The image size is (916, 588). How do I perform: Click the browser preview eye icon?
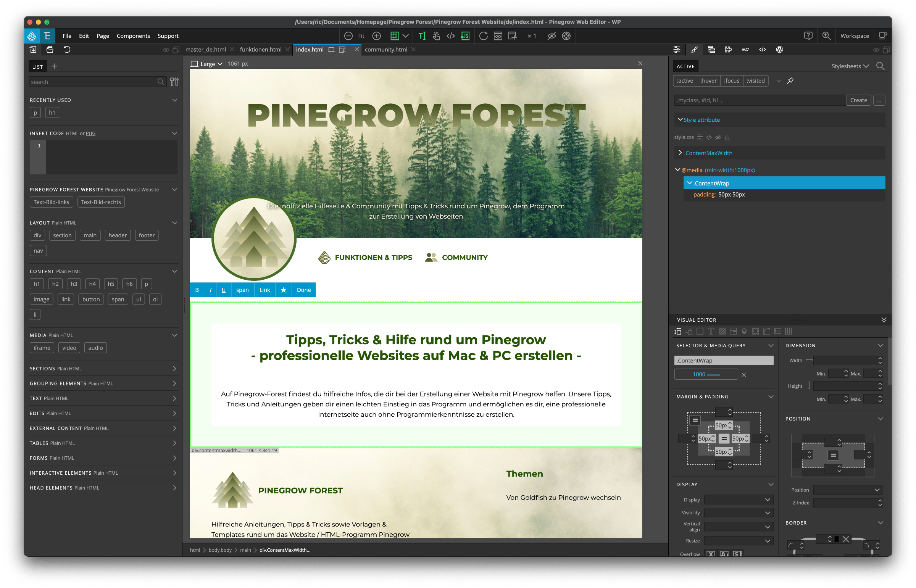click(x=498, y=36)
